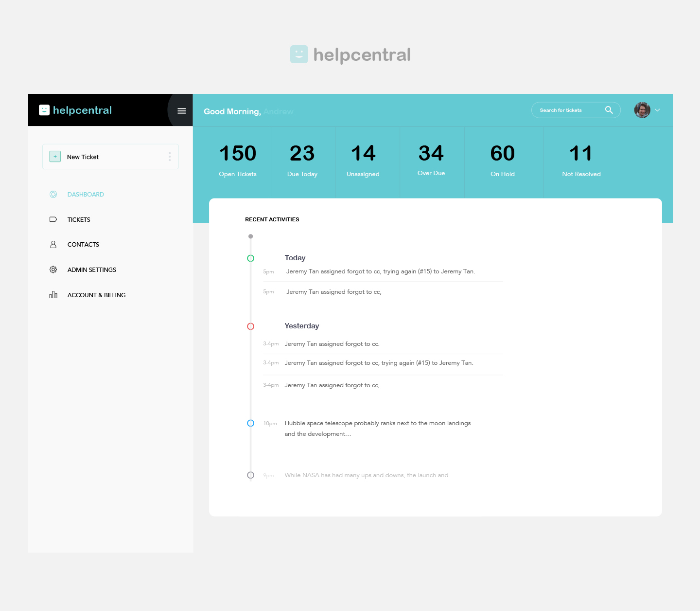700x611 pixels.
Task: Click the gray 9pm timeline marker
Action: coord(251,475)
